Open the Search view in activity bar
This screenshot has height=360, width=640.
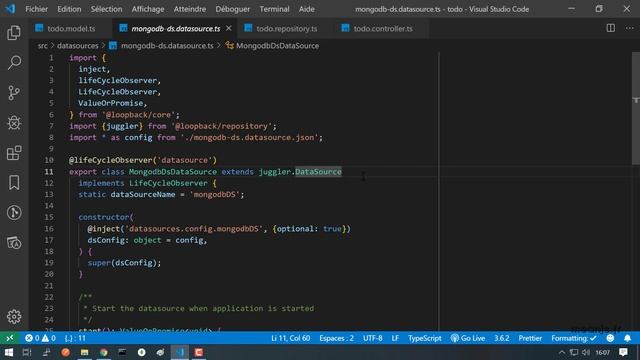tap(14, 62)
